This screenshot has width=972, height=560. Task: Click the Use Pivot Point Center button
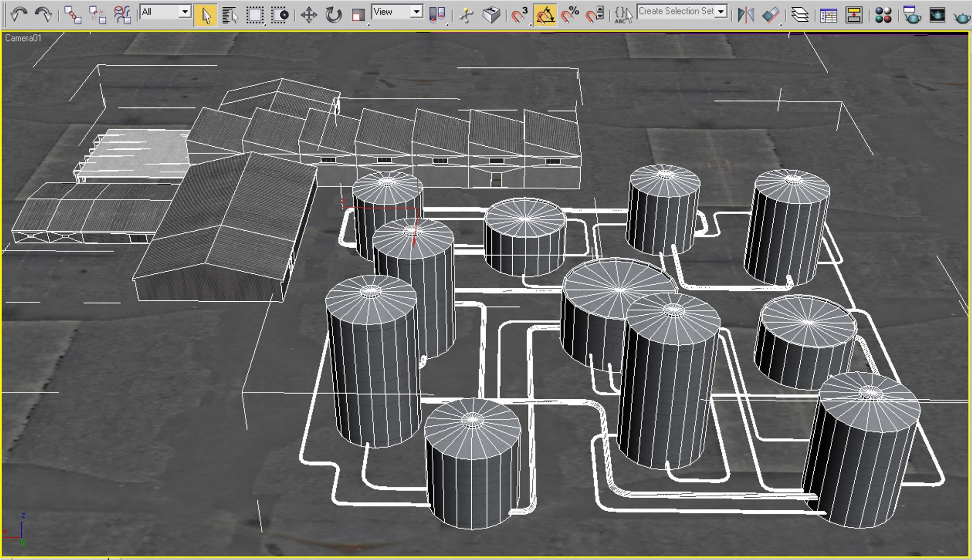coord(437,15)
